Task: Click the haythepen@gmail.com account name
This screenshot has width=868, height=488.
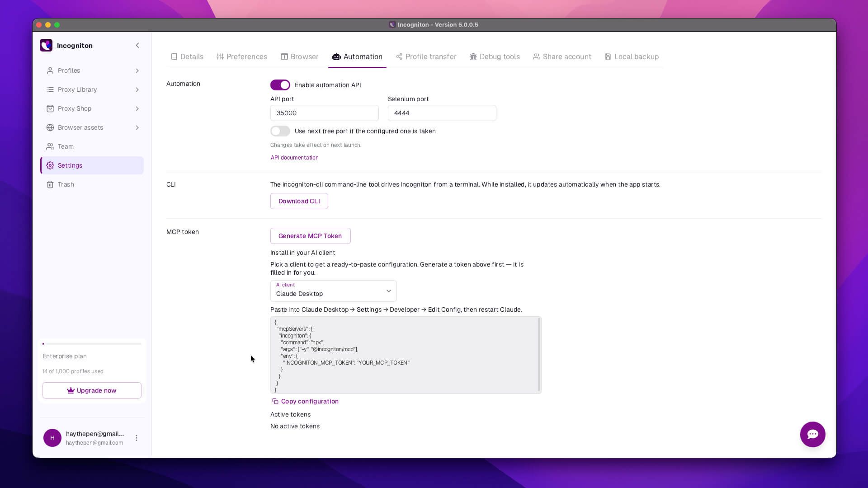Action: click(95, 434)
